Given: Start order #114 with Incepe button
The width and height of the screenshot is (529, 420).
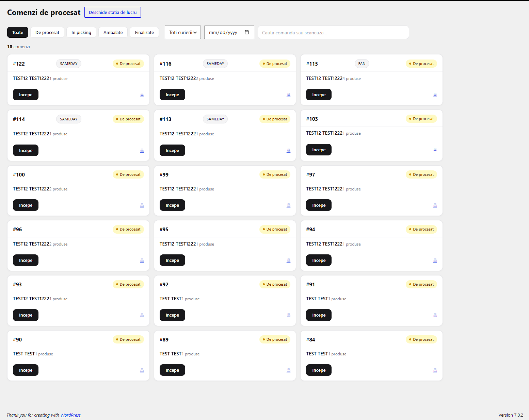Looking at the screenshot, I should [26, 150].
